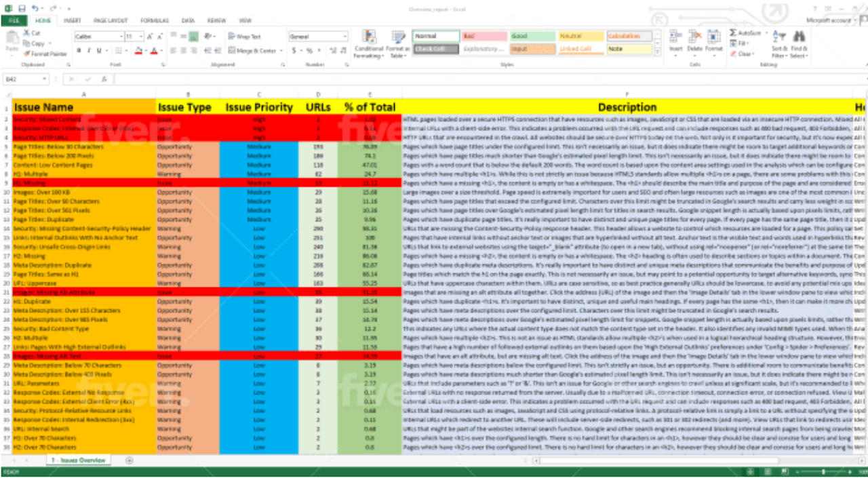Viewport: 868px width, 478px height.
Task: Click the Delete cells icon
Action: (694, 37)
